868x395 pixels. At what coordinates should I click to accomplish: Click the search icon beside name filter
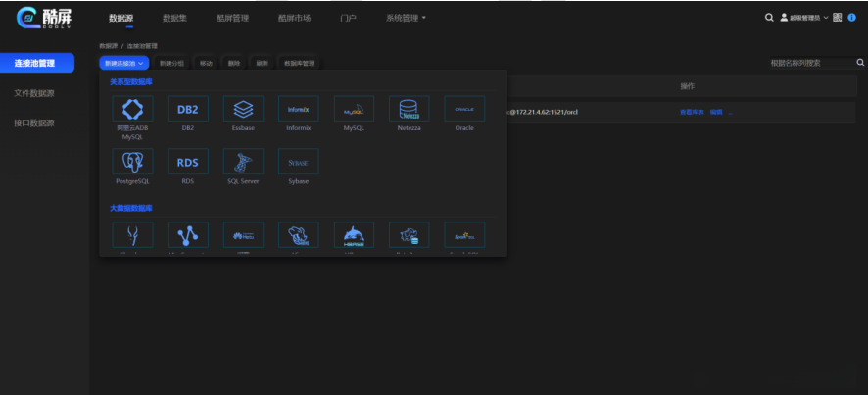[x=860, y=63]
